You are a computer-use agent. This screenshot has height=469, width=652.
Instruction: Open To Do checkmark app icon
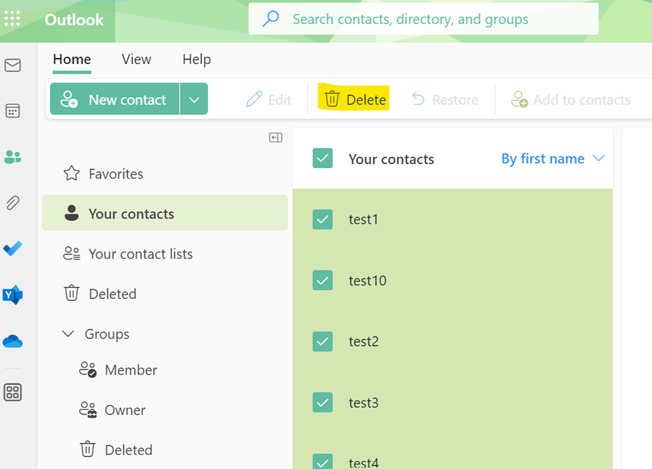[12, 249]
